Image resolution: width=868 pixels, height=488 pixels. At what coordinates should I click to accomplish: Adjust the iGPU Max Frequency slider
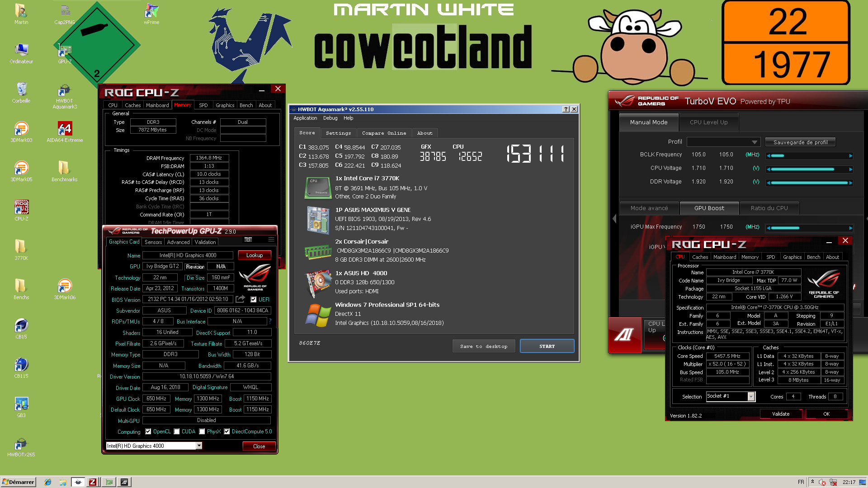(x=810, y=228)
